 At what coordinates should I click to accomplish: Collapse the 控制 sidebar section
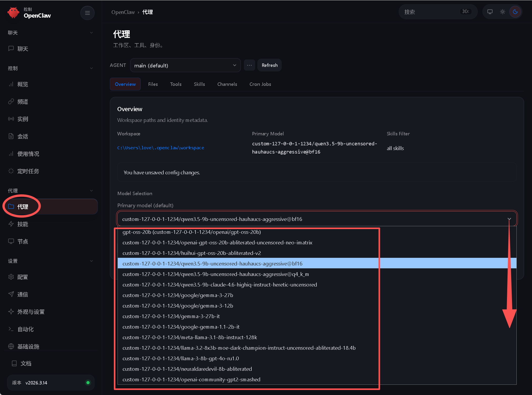tap(91, 68)
